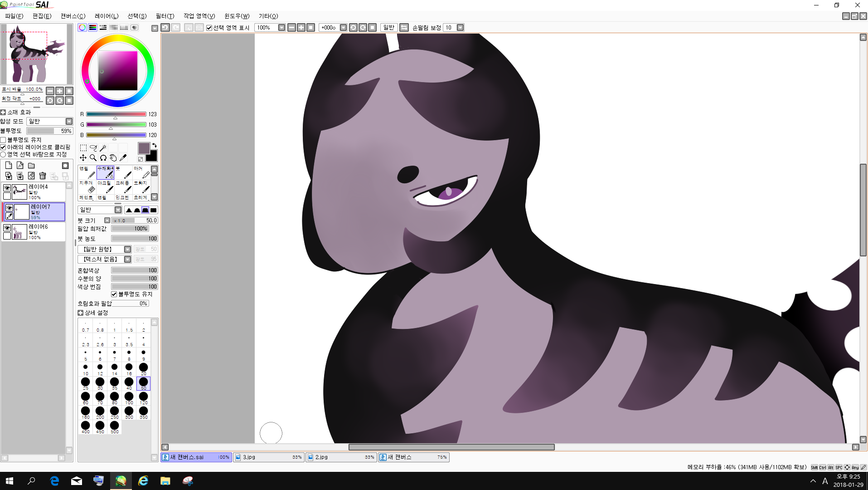Hide layer 레이어4 with its eye icon
868x490 pixels.
(7, 188)
